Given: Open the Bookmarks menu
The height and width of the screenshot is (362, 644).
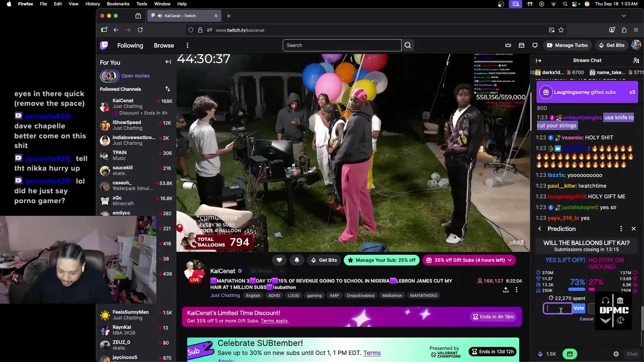Looking at the screenshot, I should click(x=118, y=4).
